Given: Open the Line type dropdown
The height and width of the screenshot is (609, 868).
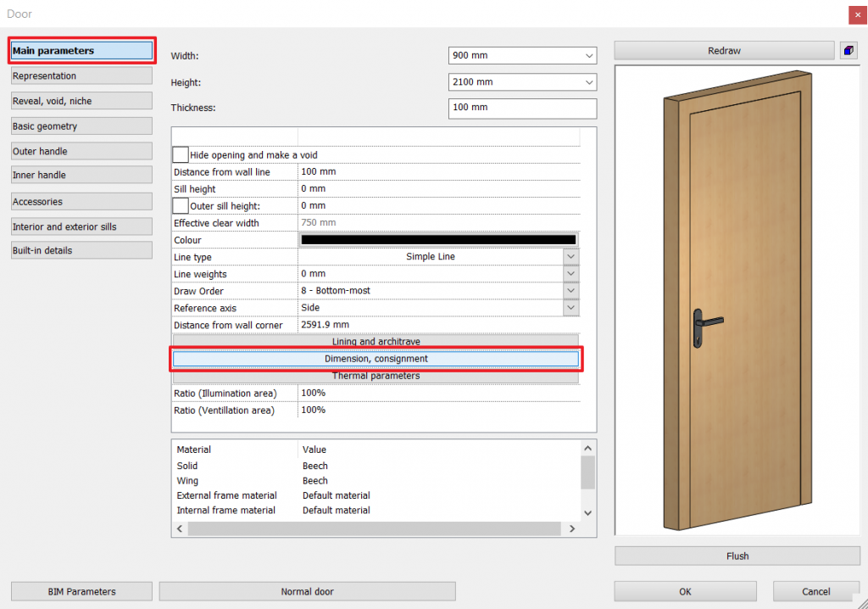Looking at the screenshot, I should pos(571,257).
